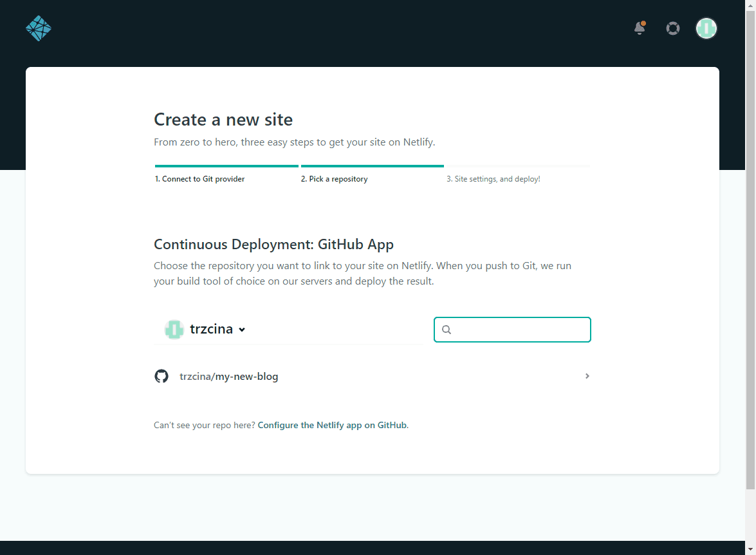The image size is (756, 555).
Task: Select the trzcina/my-new-blog repository
Action: (373, 376)
